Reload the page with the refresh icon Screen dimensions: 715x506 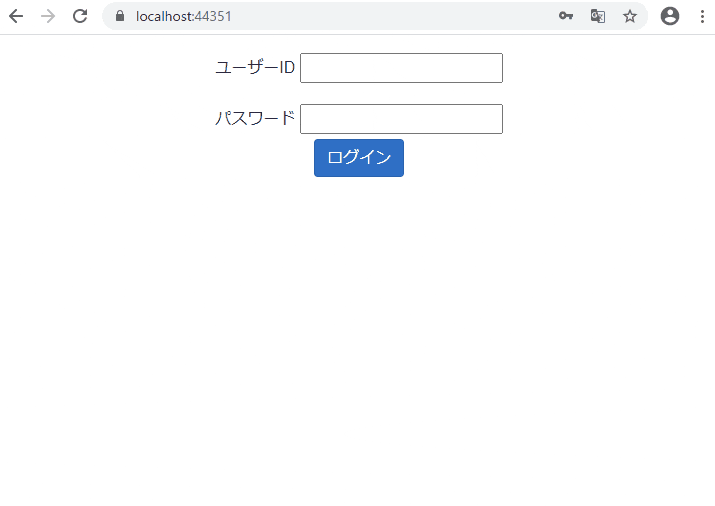pos(80,16)
